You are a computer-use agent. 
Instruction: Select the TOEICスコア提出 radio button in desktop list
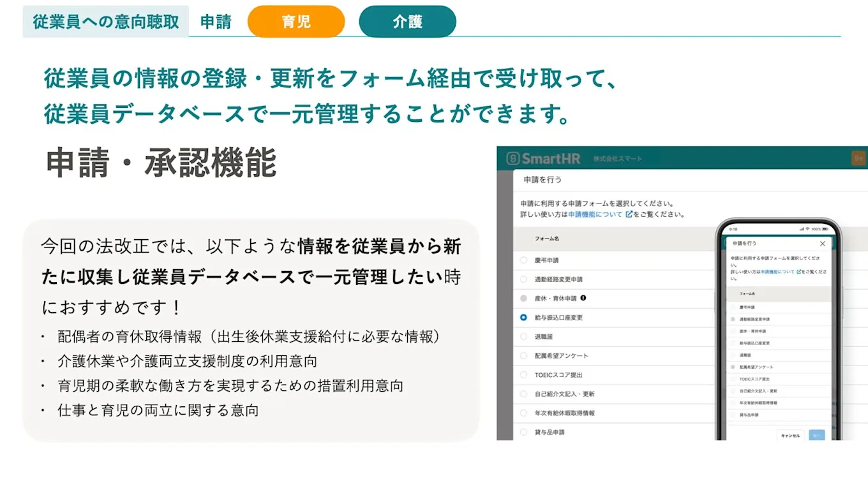pyautogui.click(x=523, y=374)
